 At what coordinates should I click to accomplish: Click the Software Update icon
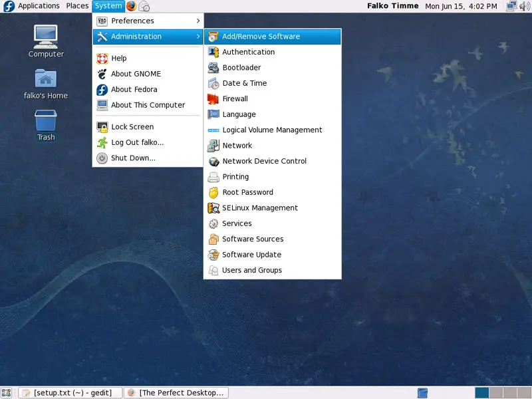pyautogui.click(x=213, y=255)
